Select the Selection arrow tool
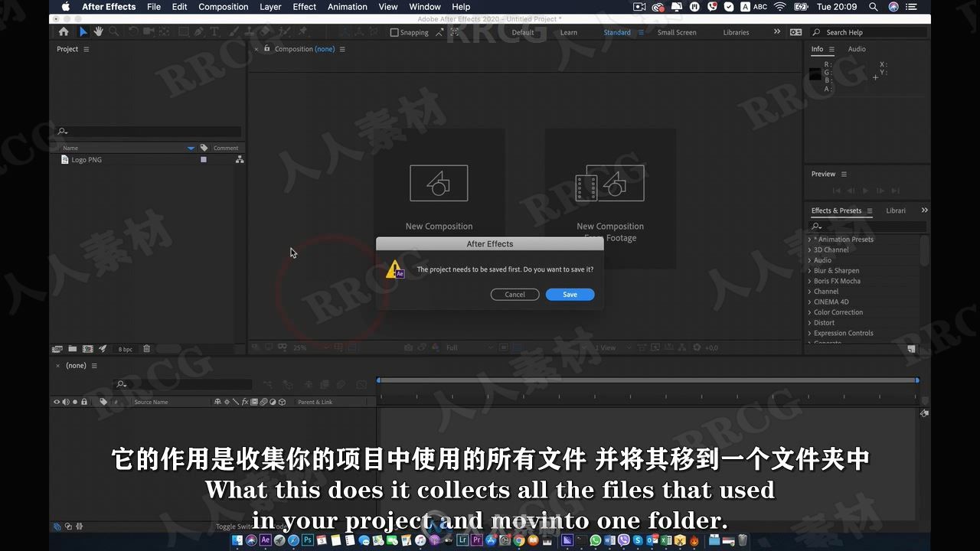980x551 pixels. 83,32
